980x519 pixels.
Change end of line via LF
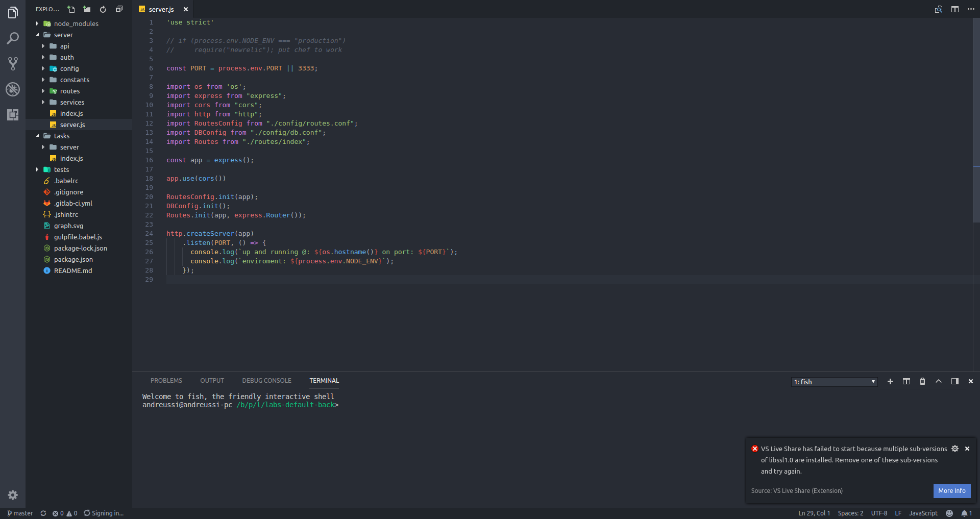[x=898, y=513]
